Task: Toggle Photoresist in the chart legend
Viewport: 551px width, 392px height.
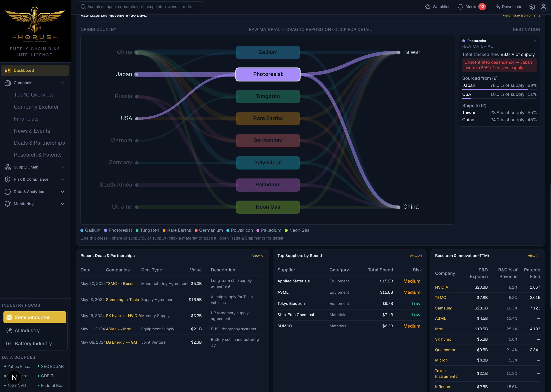Action: click(118, 230)
